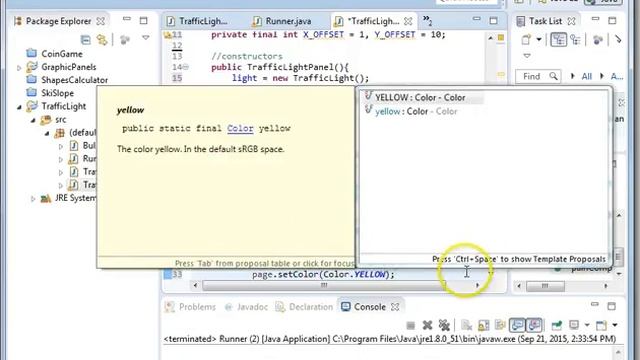Click the Task List horizontal scrollbar thumb
This screenshot has width=640, height=360.
point(545,286)
